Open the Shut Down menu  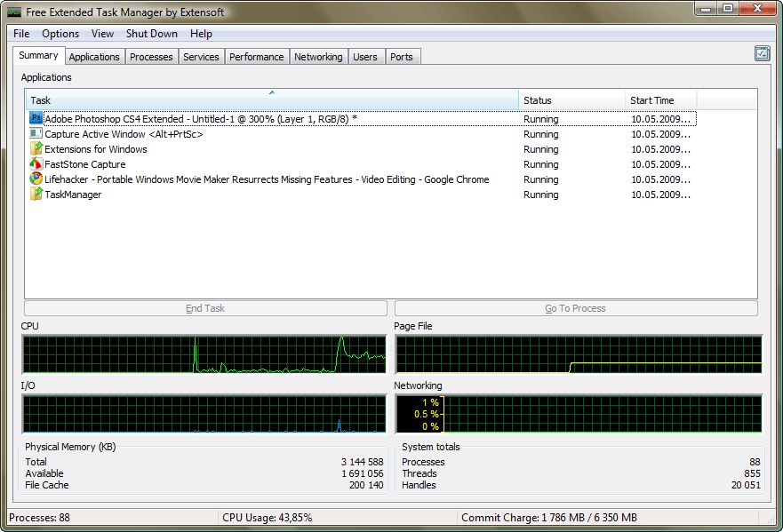pos(151,34)
